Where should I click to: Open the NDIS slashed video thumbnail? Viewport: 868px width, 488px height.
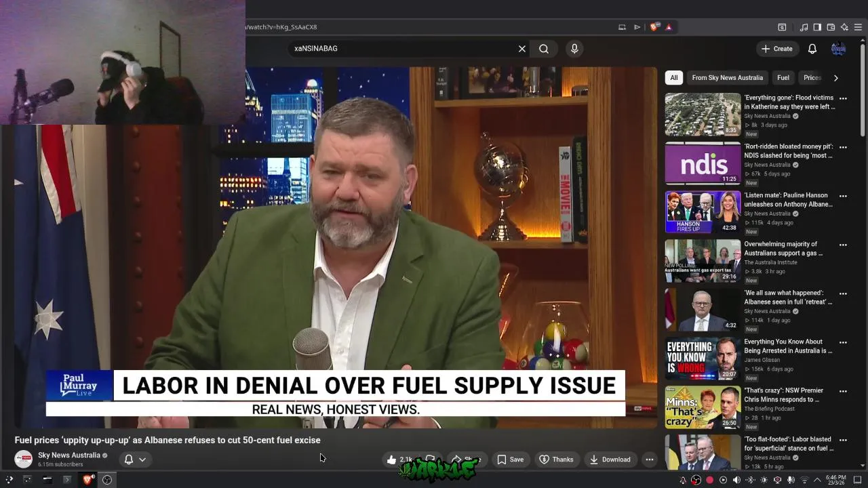click(703, 163)
